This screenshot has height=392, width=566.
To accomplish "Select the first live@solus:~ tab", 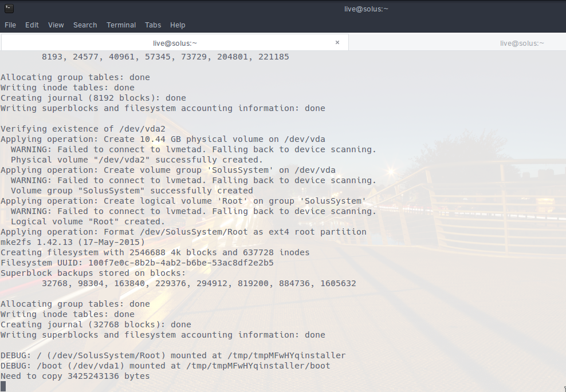I will click(x=175, y=43).
